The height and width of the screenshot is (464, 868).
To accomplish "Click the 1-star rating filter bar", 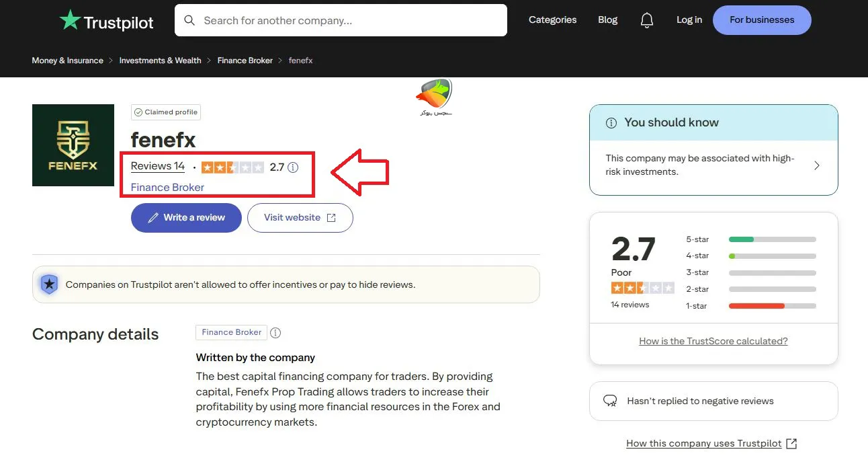I will [772, 305].
